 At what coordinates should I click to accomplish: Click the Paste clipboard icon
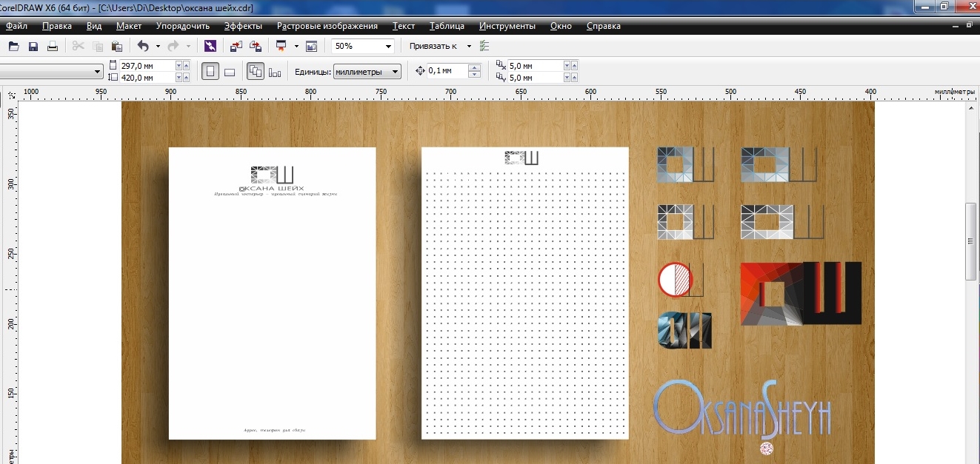pyautogui.click(x=117, y=47)
